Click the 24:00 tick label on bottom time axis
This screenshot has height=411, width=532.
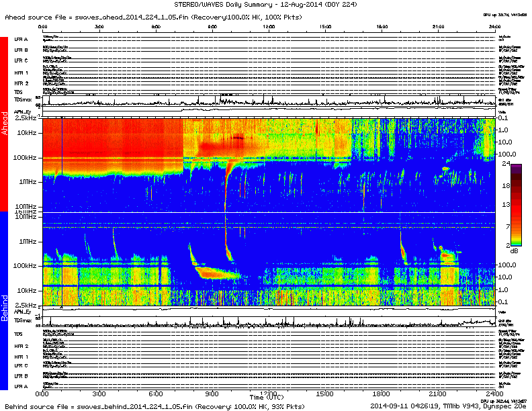tap(494, 394)
